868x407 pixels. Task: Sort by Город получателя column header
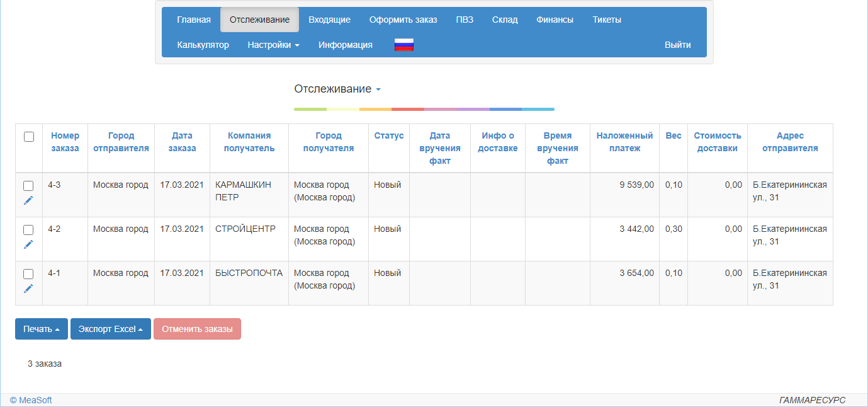pyautogui.click(x=329, y=142)
